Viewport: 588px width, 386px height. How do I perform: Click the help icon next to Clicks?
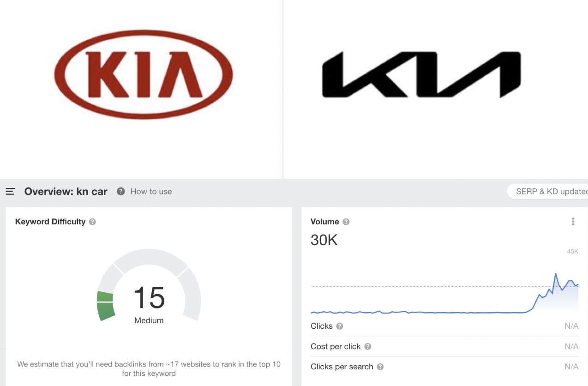(x=340, y=326)
